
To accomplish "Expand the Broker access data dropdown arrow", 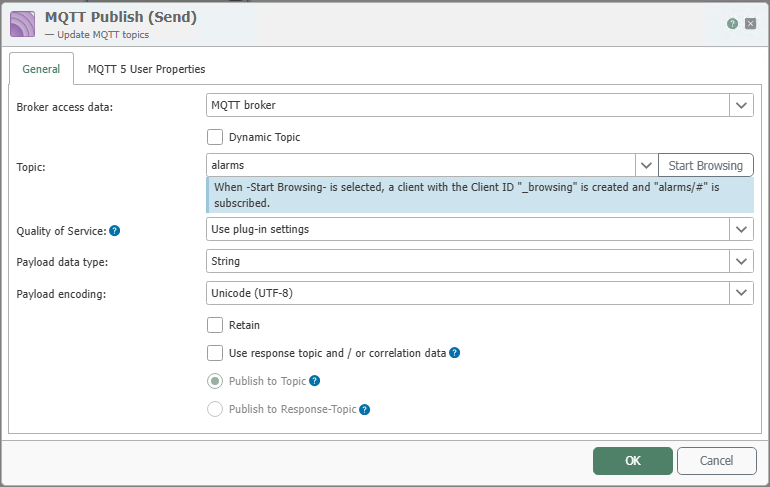I will point(742,106).
